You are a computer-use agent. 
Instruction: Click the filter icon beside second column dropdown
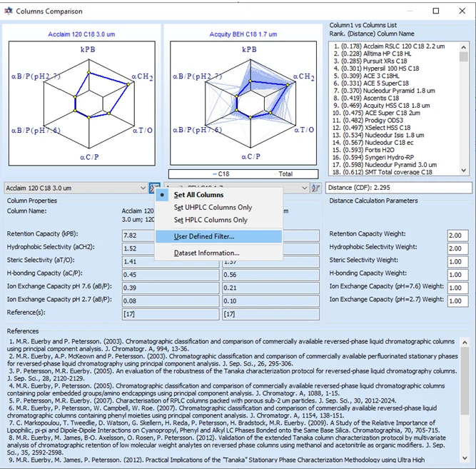[x=315, y=188]
